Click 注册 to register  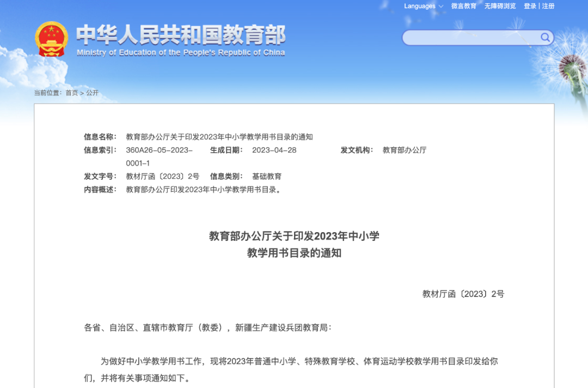pos(548,6)
